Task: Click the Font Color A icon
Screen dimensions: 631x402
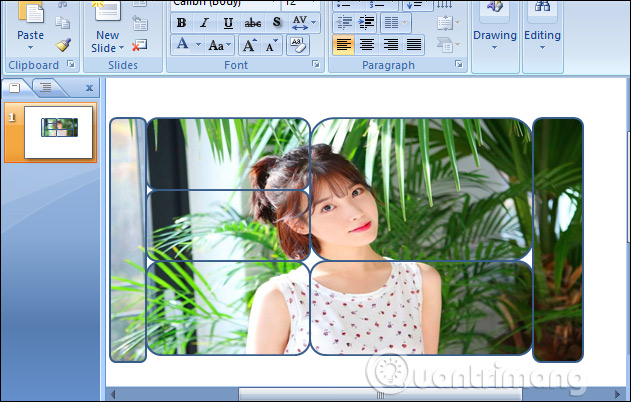Action: tap(182, 44)
